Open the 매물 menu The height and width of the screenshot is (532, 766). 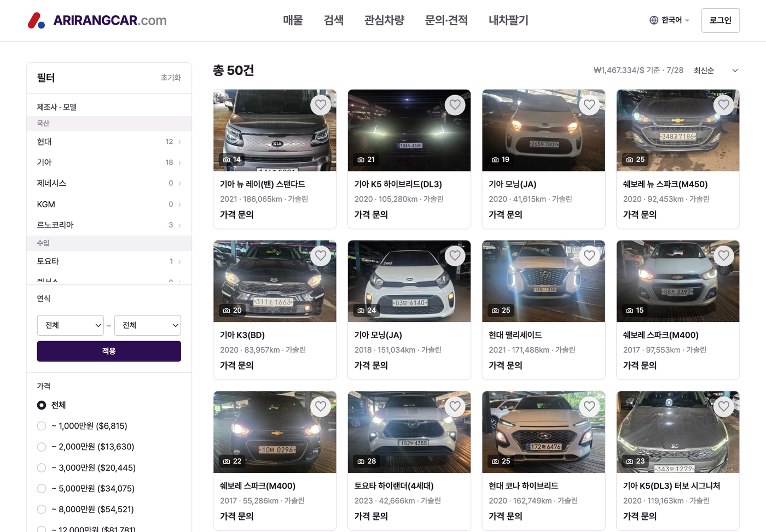(293, 20)
